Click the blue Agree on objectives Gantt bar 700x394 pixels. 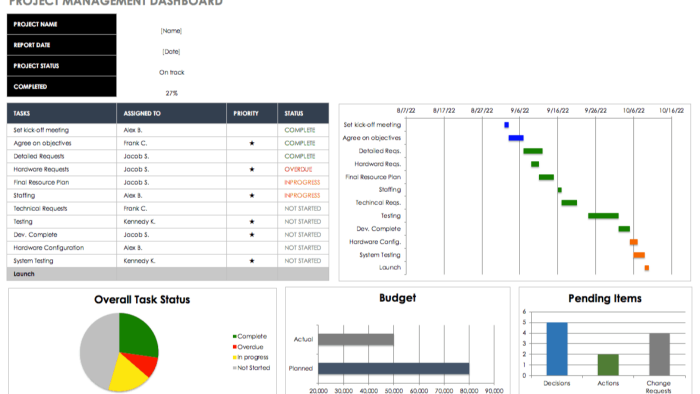(516, 138)
